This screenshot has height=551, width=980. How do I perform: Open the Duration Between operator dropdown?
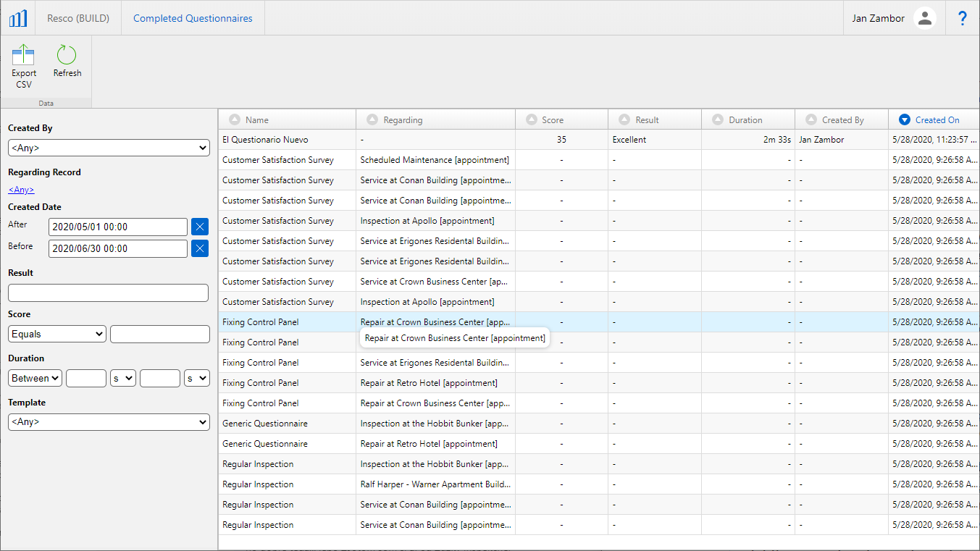35,378
